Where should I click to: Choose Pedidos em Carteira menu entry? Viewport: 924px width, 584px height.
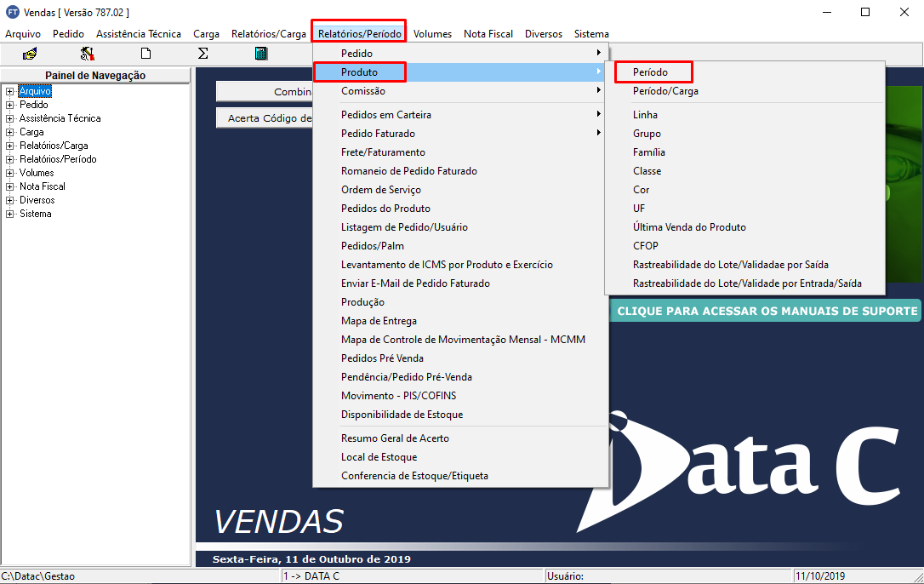tap(459, 114)
